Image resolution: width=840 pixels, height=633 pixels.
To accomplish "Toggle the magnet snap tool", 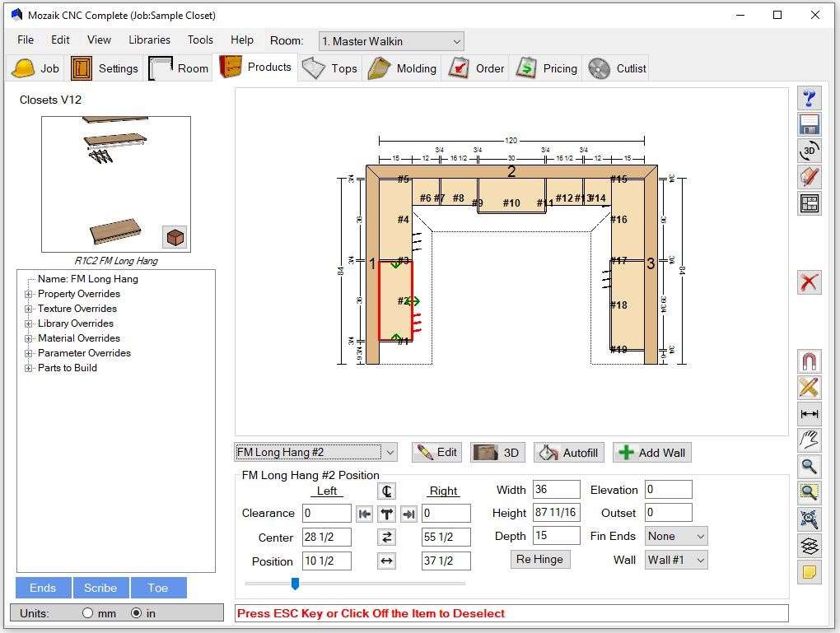I will tap(809, 361).
